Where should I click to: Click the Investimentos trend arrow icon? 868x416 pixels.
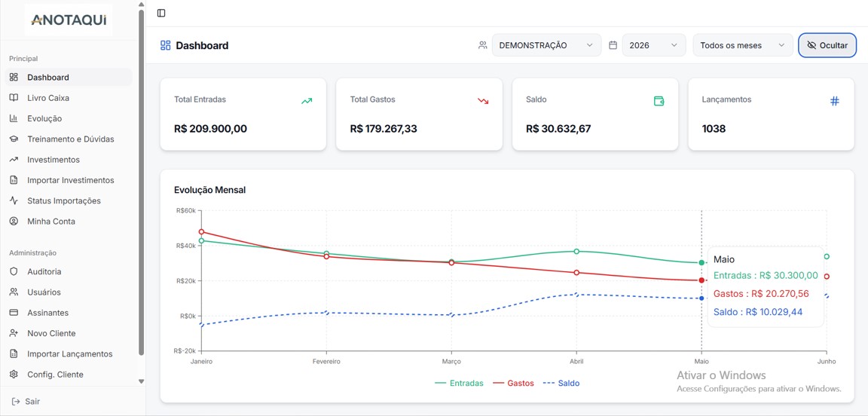click(14, 160)
